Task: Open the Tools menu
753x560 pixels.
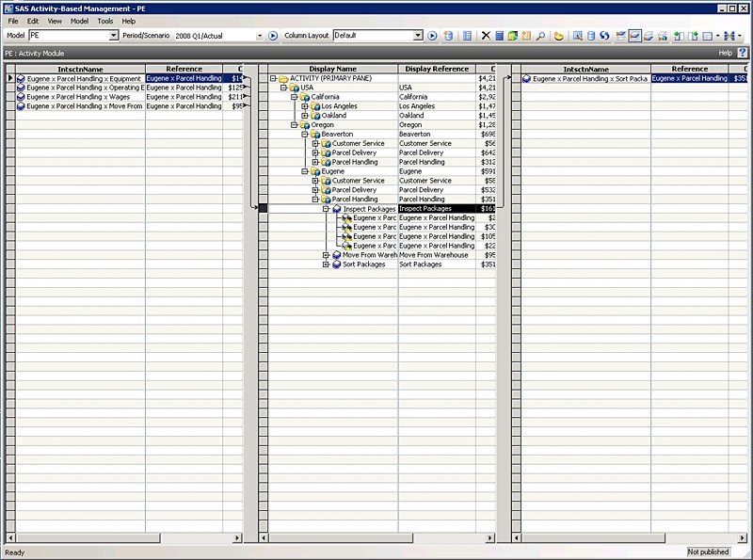Action: 105,21
